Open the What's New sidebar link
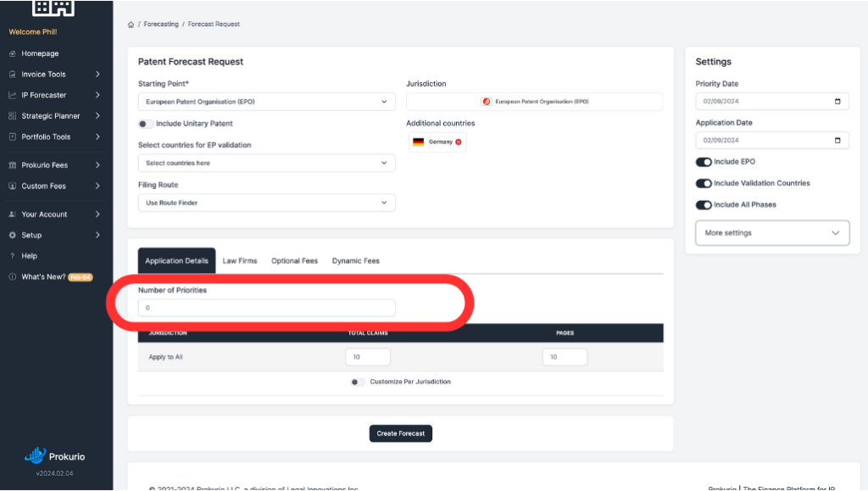Viewport: 868px width, 491px height. click(43, 276)
